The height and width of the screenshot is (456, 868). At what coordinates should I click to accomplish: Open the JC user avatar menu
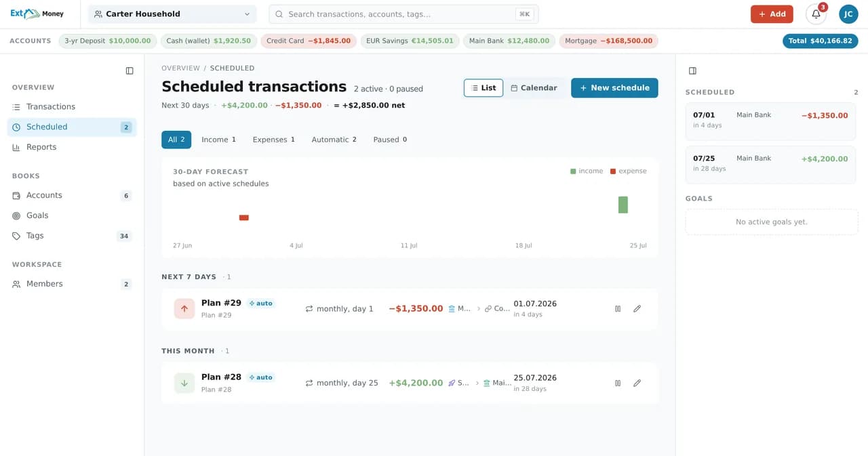click(848, 14)
